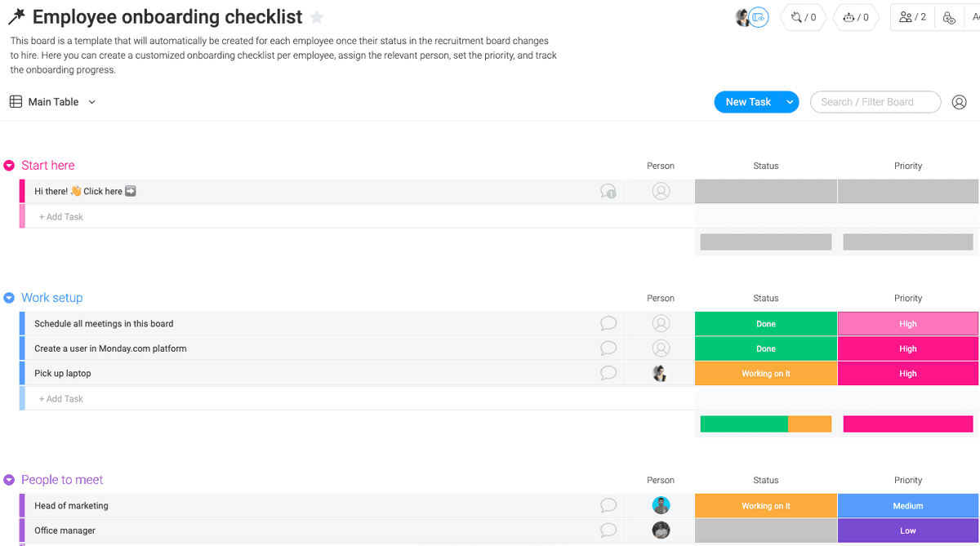Open the info bubble on the Hi there row
This screenshot has width=980, height=546.
pyautogui.click(x=608, y=190)
